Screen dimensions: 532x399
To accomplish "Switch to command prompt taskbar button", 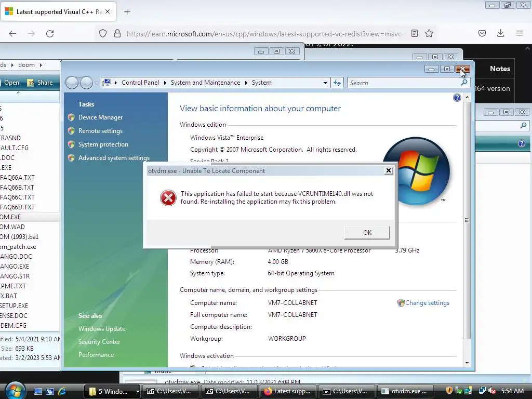I will pos(346,391).
